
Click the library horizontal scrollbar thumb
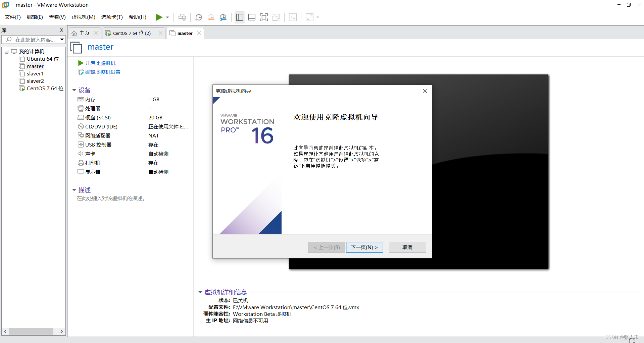click(x=31, y=331)
